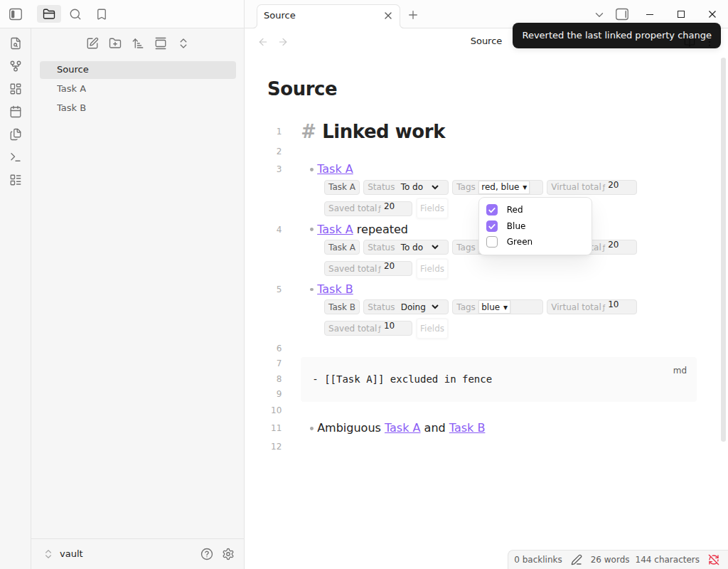The image size is (728, 569).
Task: Click Fields button under first Task A
Action: 432,208
